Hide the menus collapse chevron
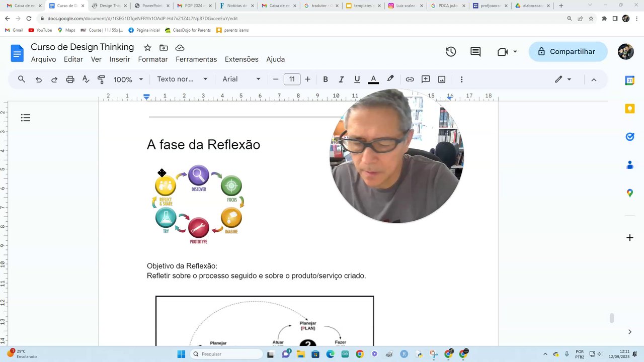Image resolution: width=644 pixels, height=362 pixels. (x=594, y=79)
